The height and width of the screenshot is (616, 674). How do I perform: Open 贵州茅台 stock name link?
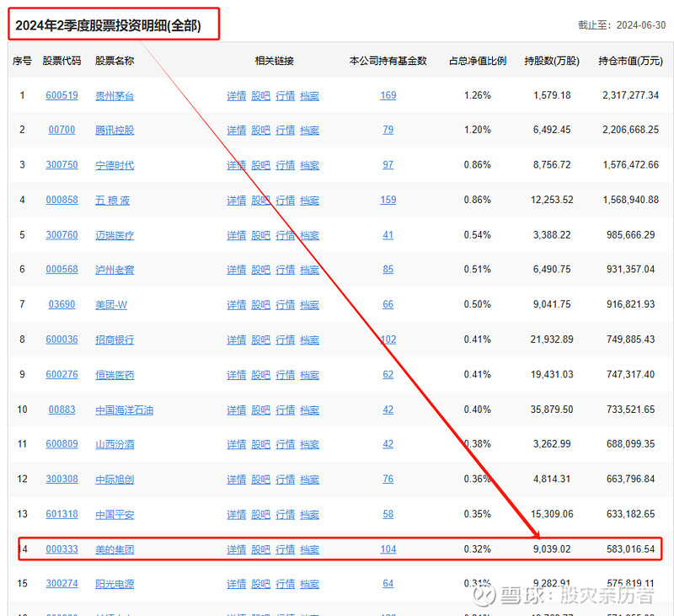point(115,96)
